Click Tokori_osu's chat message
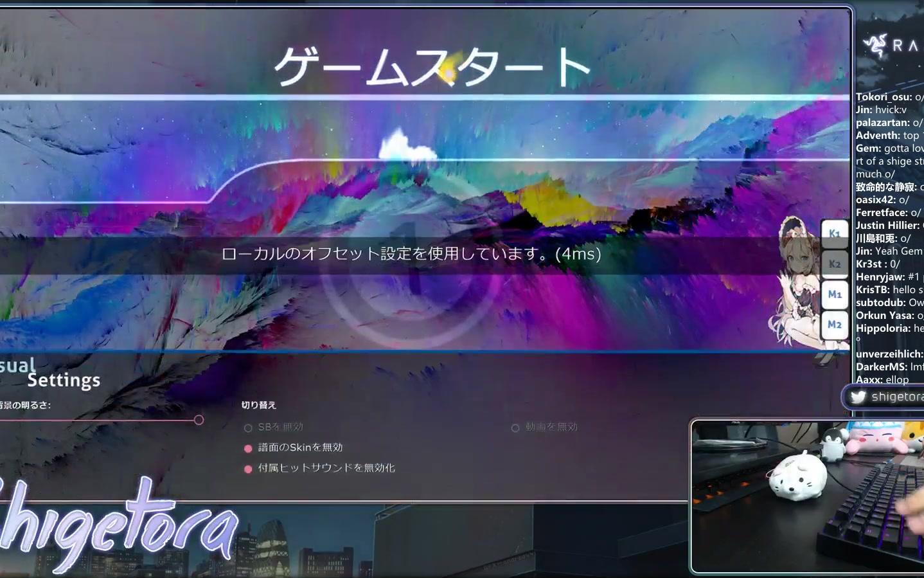This screenshot has height=578, width=924. [x=889, y=97]
